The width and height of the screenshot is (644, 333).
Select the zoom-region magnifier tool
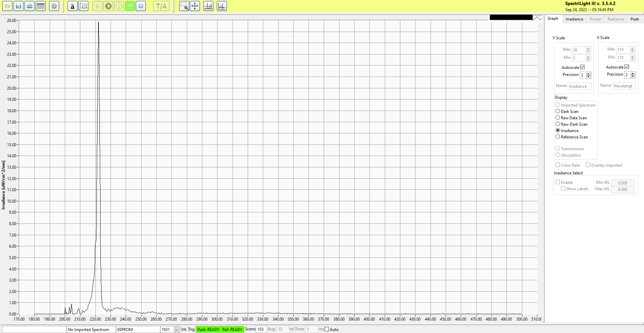184,6
